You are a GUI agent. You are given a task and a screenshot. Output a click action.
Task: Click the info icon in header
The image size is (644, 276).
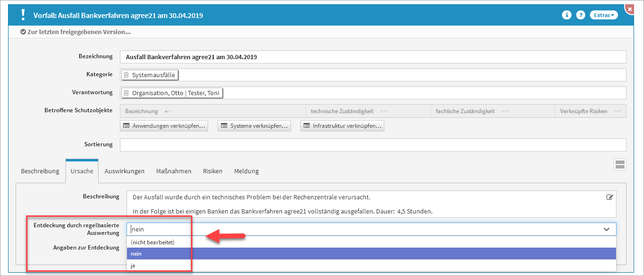566,15
